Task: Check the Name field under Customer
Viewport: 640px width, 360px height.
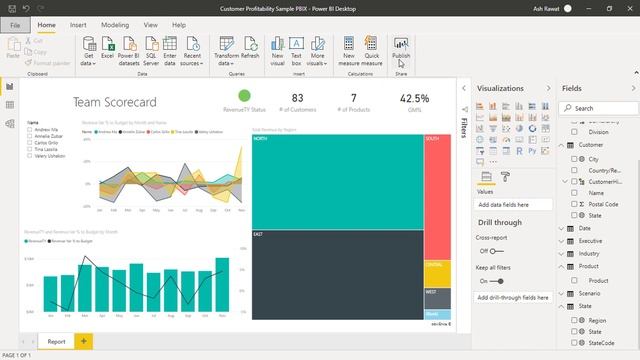Action: click(574, 193)
